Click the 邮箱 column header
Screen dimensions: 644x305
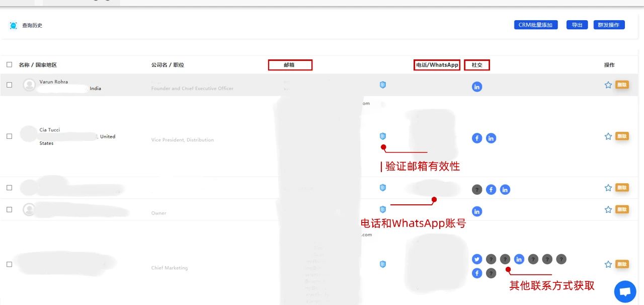pos(290,65)
